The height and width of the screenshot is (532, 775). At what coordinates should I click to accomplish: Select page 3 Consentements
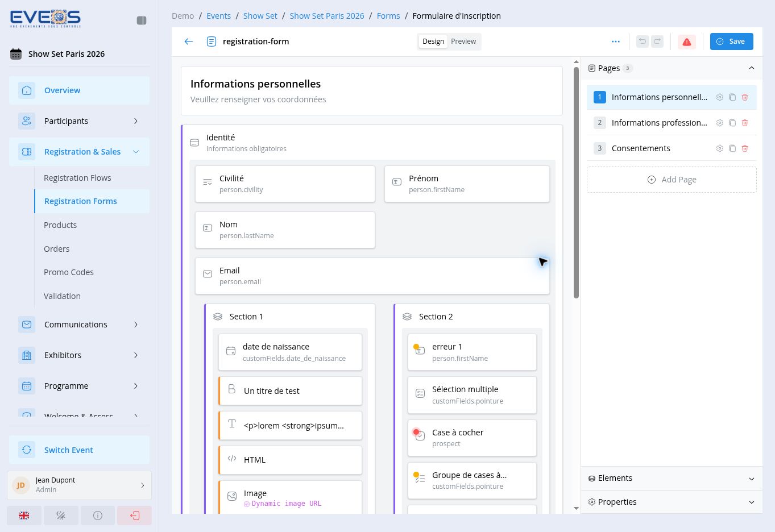point(672,148)
